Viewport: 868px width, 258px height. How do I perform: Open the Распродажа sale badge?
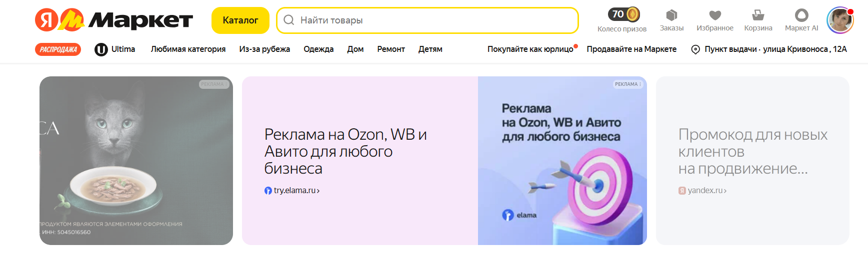click(x=58, y=49)
